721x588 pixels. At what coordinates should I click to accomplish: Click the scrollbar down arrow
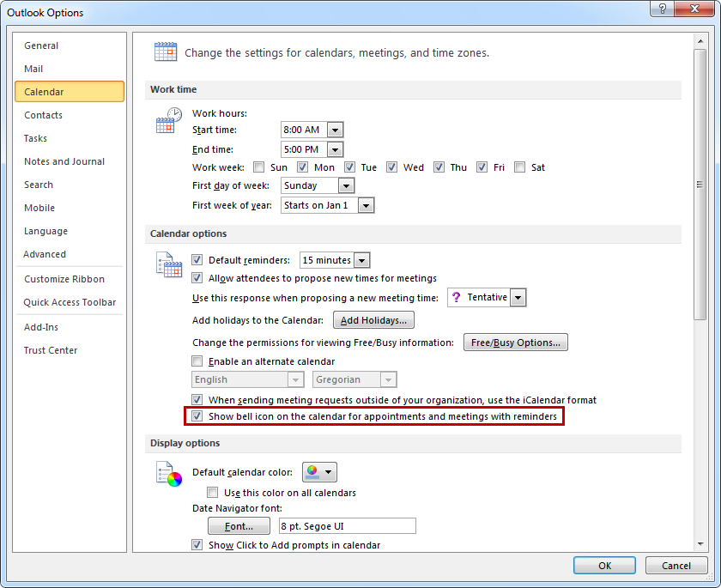point(700,544)
